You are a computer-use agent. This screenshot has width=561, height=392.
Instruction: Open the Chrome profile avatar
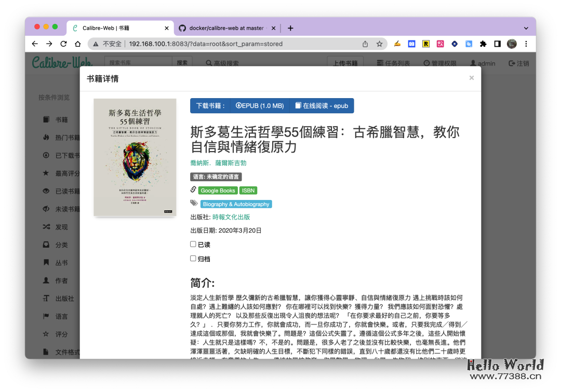(512, 44)
